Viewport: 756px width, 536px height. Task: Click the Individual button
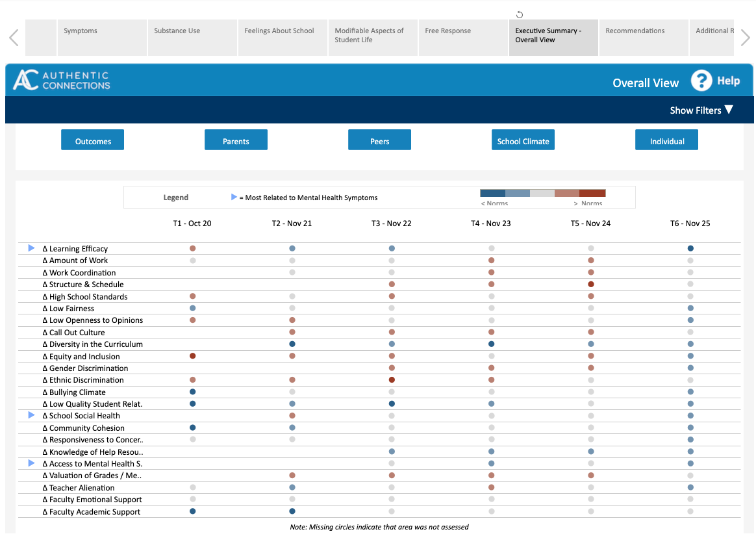pos(666,140)
